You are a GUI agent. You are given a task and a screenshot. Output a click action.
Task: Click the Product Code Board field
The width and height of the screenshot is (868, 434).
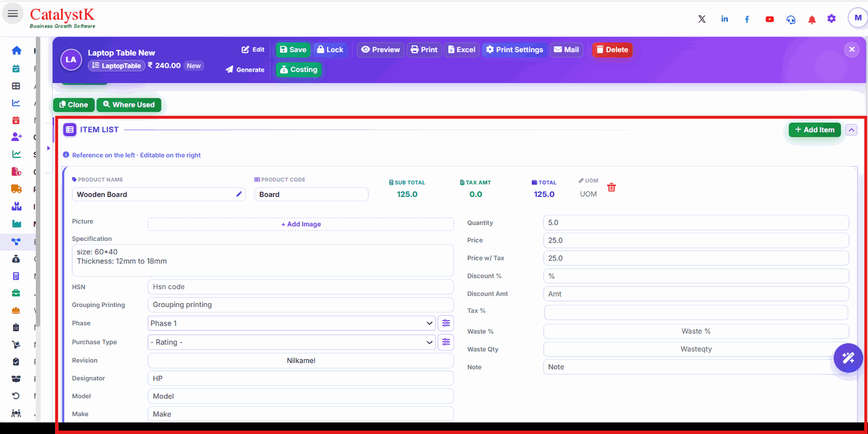coord(311,194)
